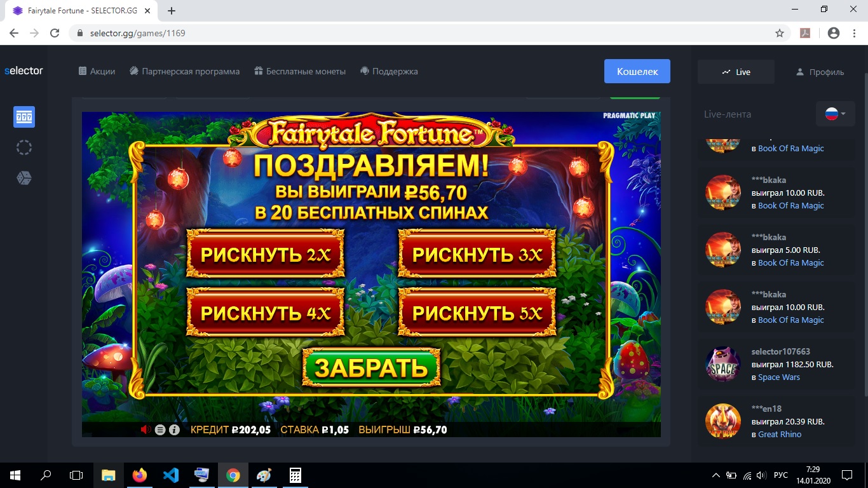Switch to the Live tab
868x488 pixels.
pos(736,72)
